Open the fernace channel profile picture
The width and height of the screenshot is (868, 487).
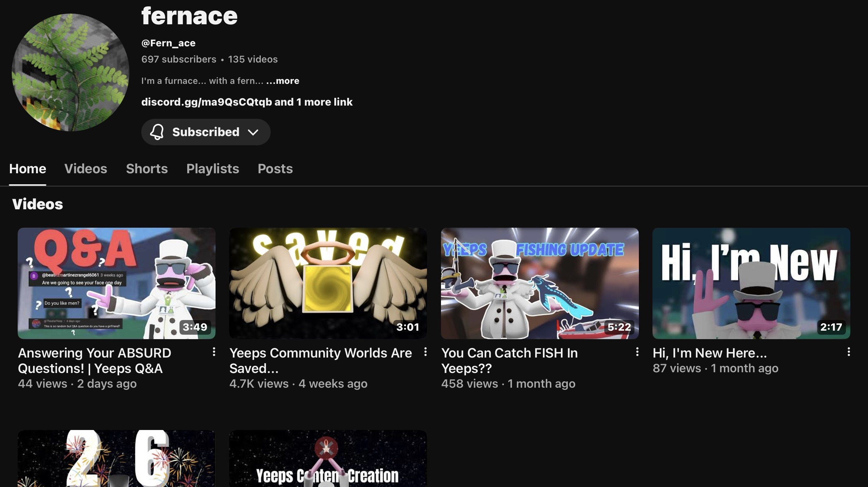(x=71, y=72)
